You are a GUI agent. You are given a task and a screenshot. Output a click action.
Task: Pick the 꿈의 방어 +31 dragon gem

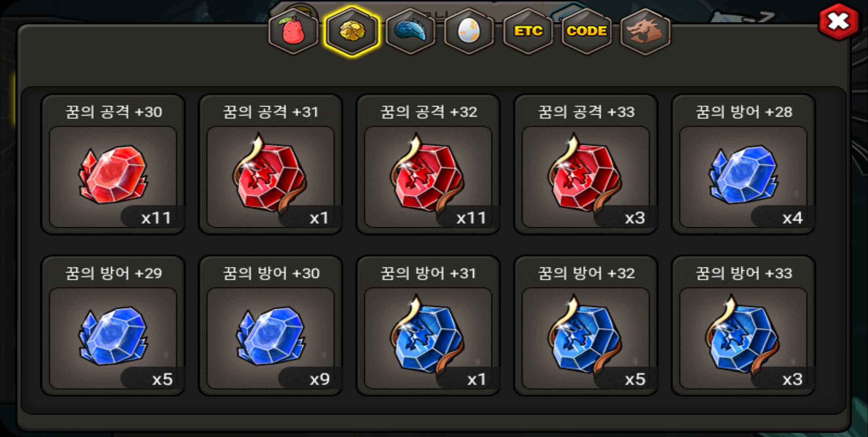pyautogui.click(x=429, y=326)
